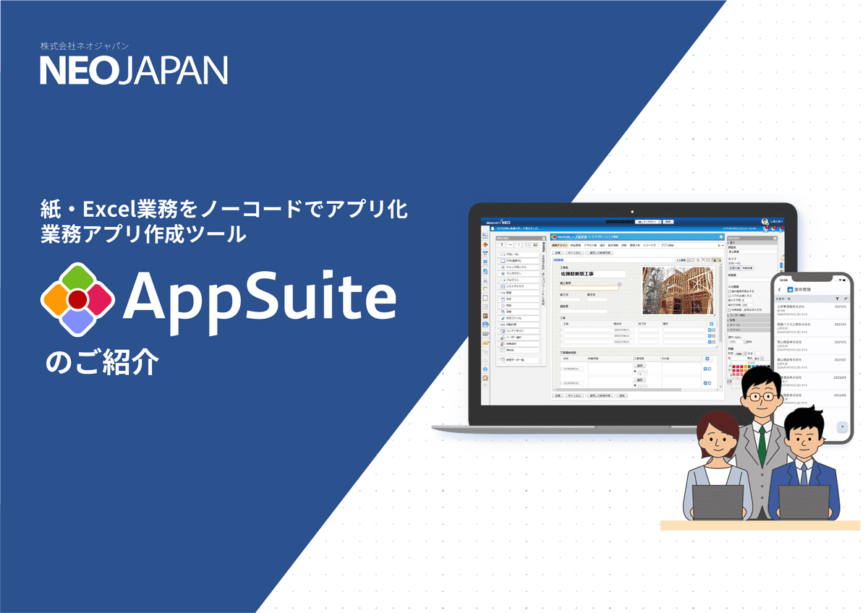Expand the タイトル section in settings panel
This screenshot has height=613, width=868.
pyautogui.click(x=749, y=325)
